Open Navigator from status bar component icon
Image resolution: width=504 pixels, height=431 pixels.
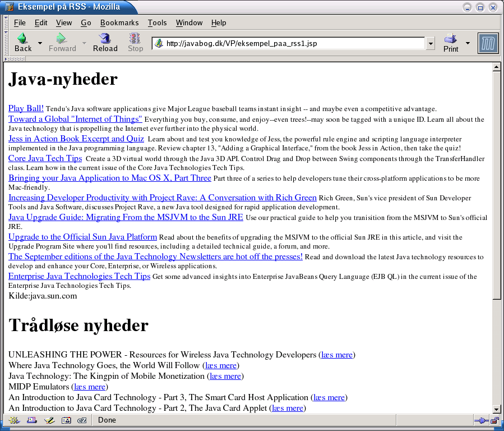(x=14, y=420)
